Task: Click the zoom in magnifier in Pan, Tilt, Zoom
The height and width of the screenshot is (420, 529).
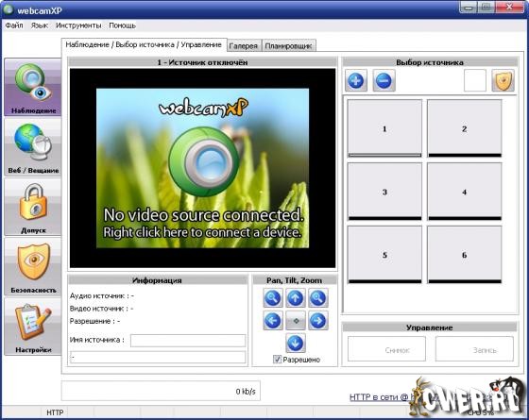Action: pos(318,298)
